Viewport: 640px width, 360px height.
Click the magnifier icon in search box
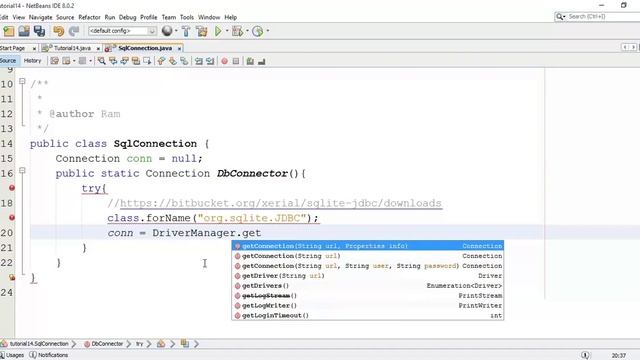tap(560, 17)
